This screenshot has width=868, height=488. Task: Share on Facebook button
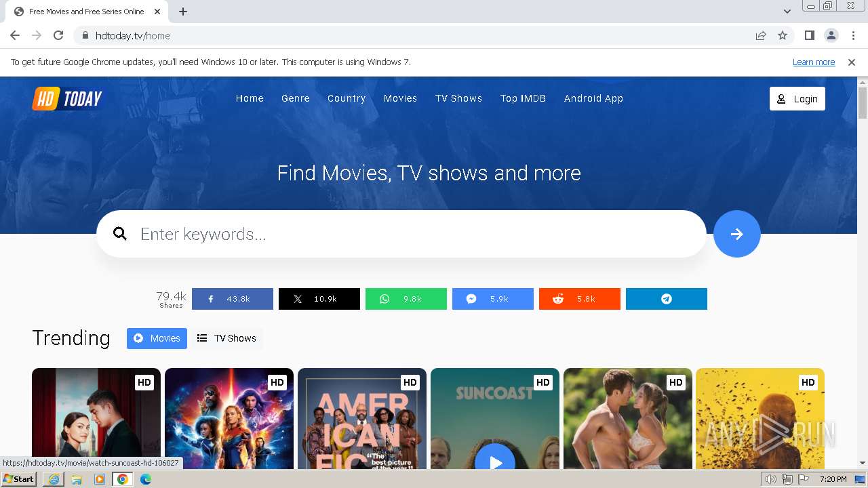tap(232, 299)
